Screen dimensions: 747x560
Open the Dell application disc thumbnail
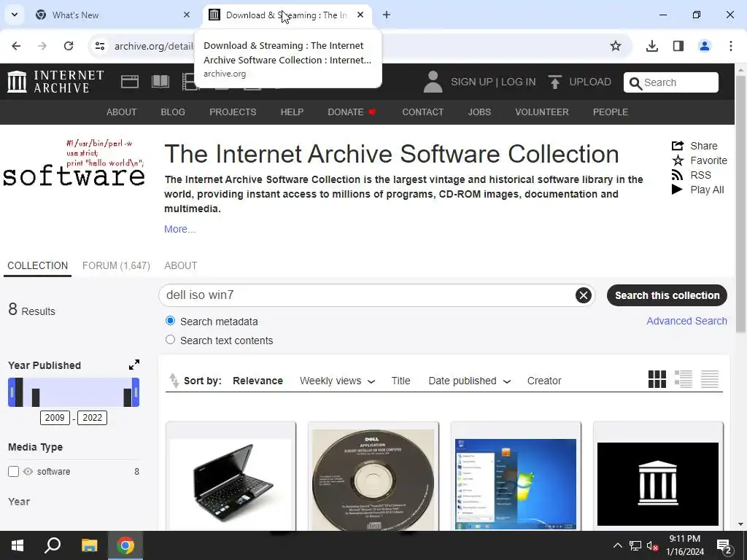[x=373, y=478]
